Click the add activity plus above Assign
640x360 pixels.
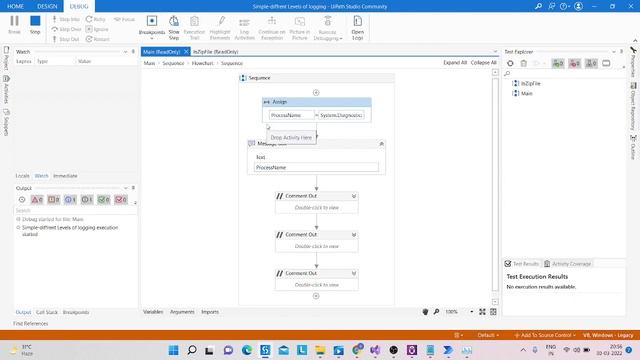tap(316, 93)
